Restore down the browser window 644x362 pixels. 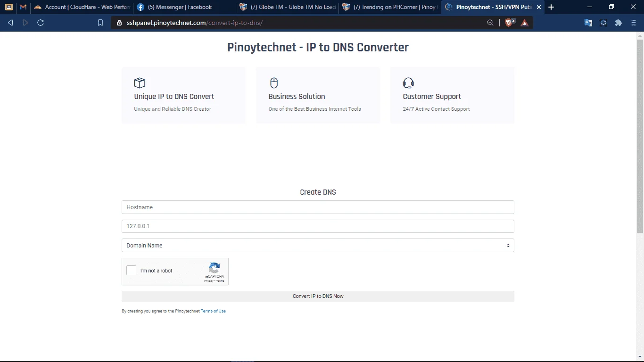[611, 7]
